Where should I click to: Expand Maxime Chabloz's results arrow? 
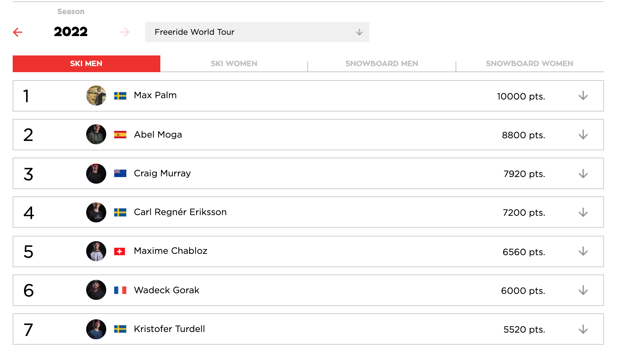pos(583,251)
